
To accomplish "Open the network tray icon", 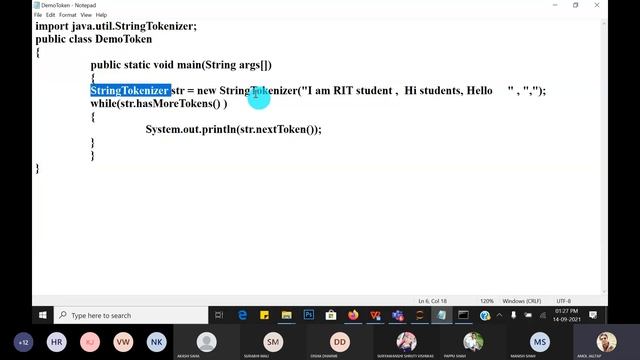I will [x=543, y=315].
